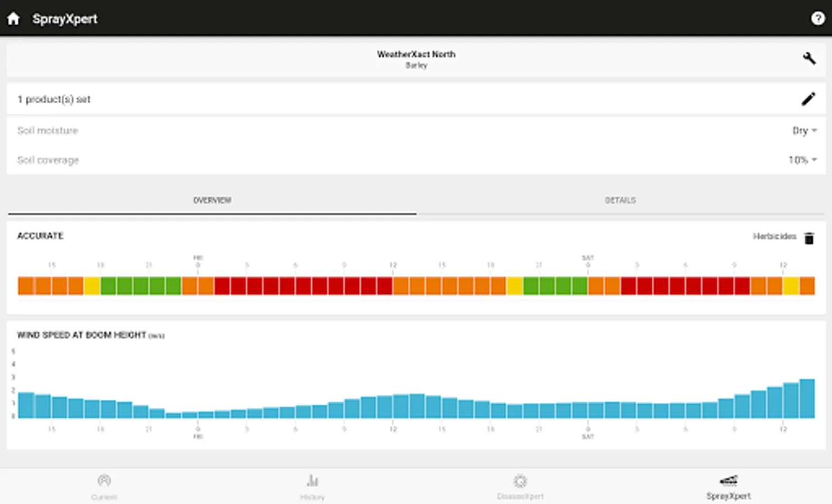This screenshot has width=832, height=504.
Task: Click the ACCURATE heading
Action: 40,236
